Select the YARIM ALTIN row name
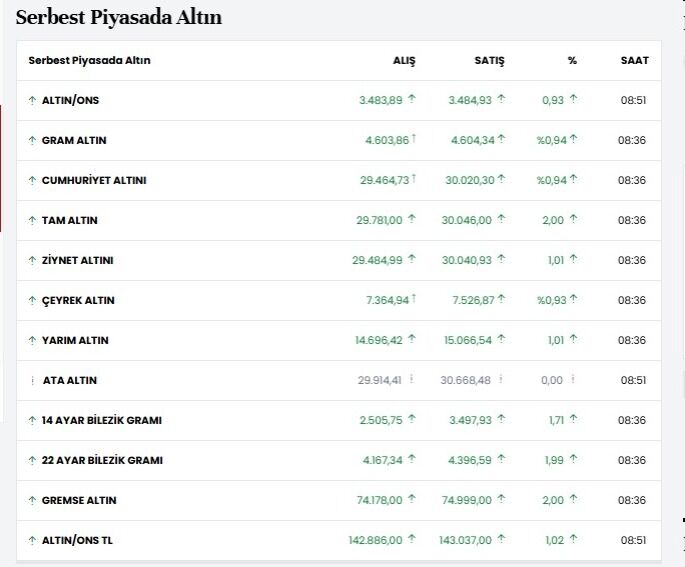The image size is (685, 567). 75,340
